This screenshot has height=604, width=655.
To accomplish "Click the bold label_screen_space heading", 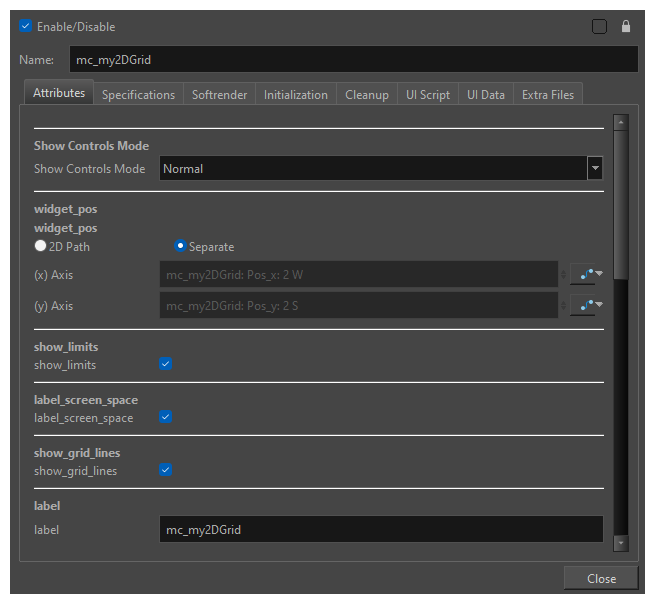I will tap(86, 400).
